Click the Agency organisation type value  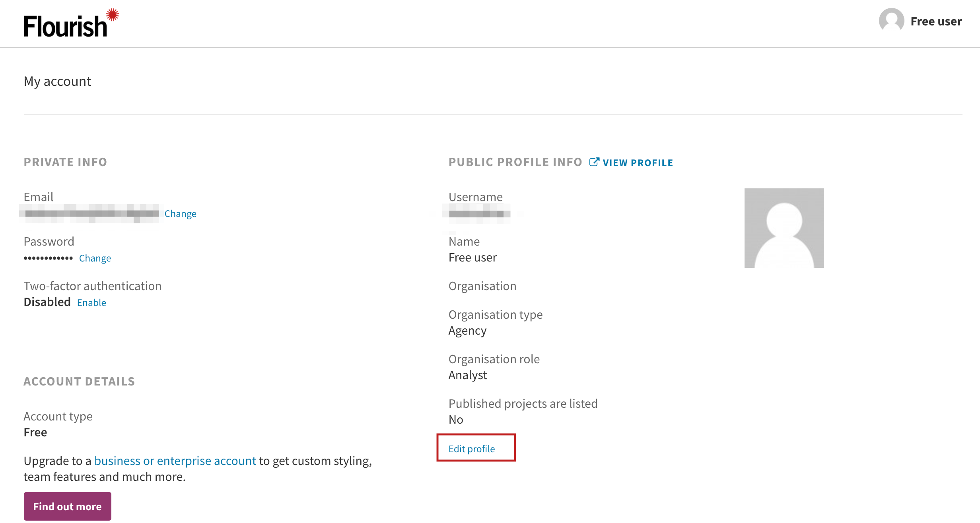[467, 331]
